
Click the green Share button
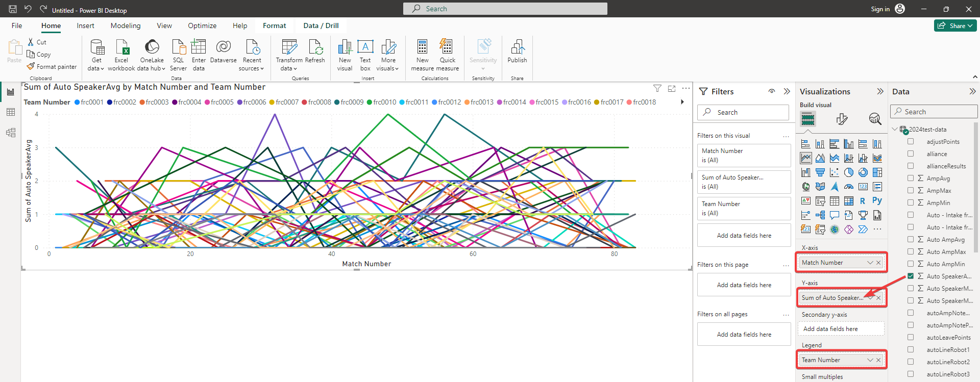coord(955,26)
